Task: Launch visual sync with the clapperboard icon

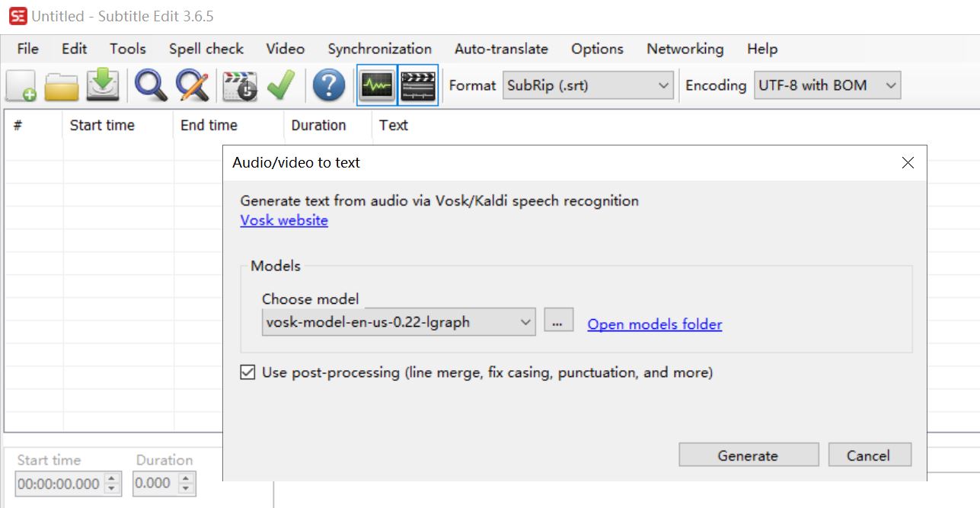Action: 237,85
